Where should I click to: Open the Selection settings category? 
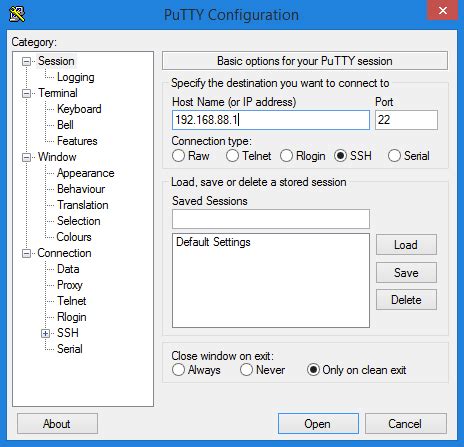[x=79, y=221]
